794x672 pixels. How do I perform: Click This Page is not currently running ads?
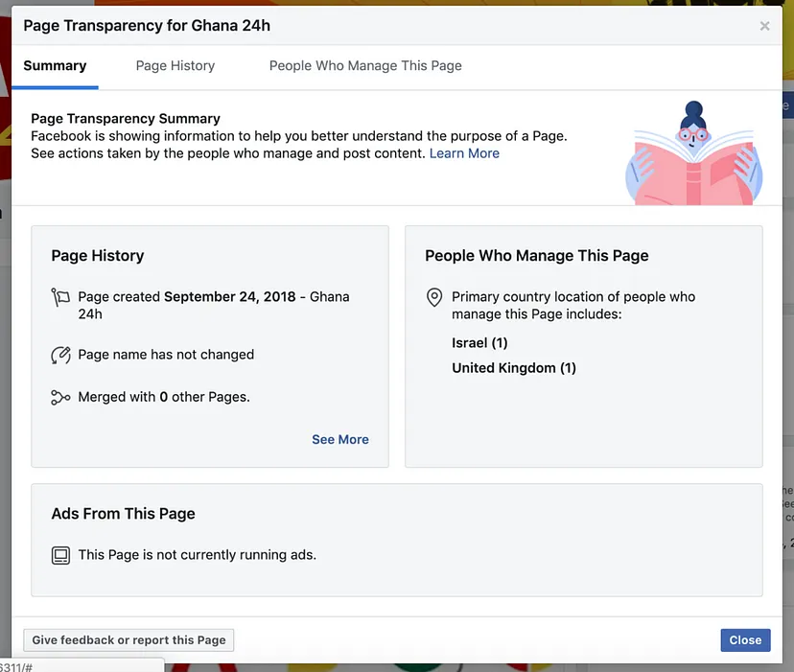tap(197, 555)
